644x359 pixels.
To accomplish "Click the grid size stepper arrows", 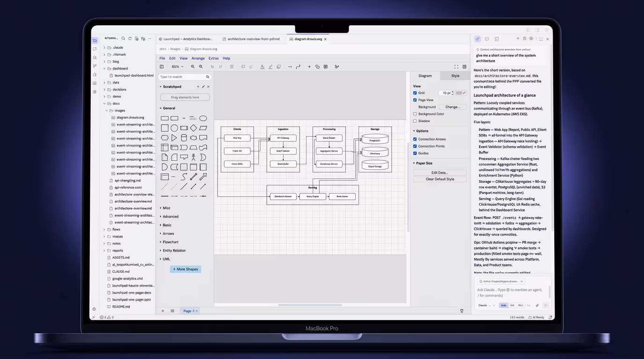I will (453, 93).
